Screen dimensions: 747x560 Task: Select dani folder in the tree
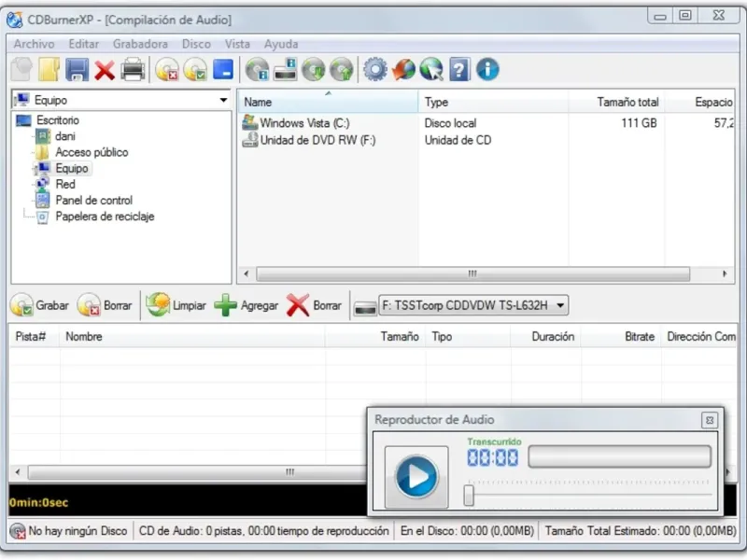tap(65, 136)
